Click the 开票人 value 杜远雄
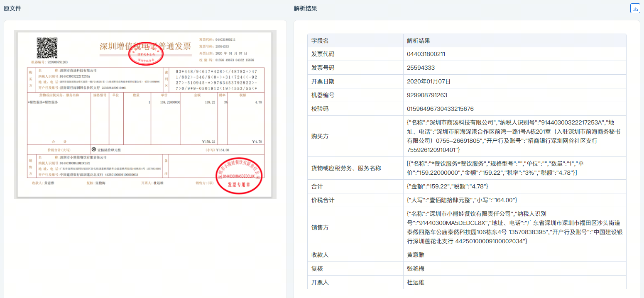 [415, 282]
